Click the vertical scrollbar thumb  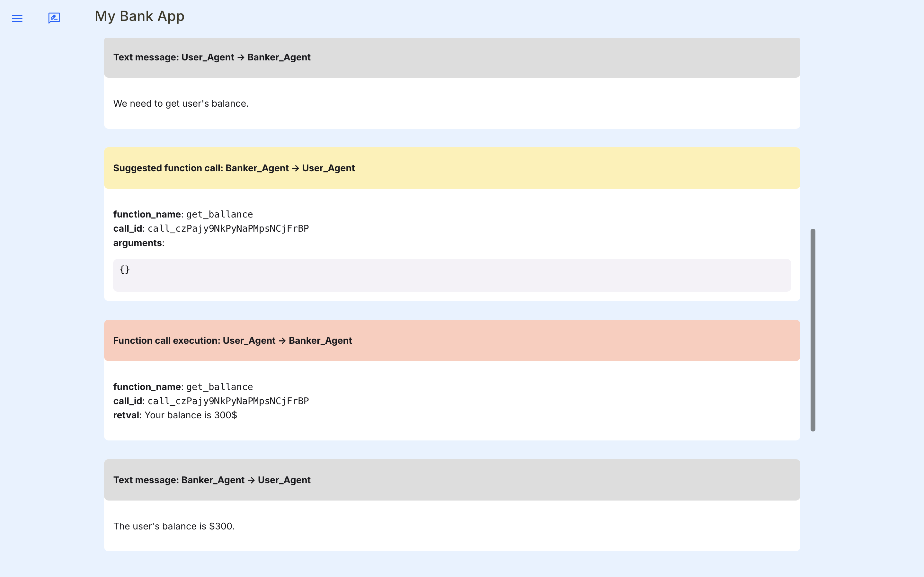(x=813, y=330)
